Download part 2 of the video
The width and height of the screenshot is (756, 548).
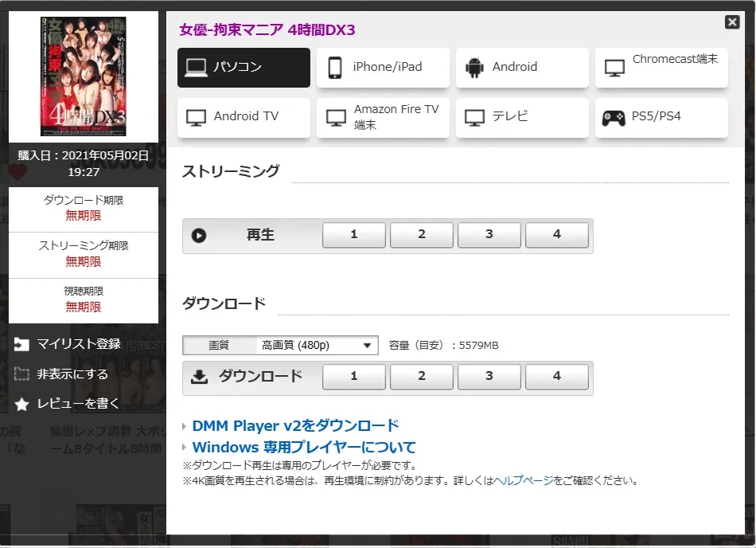coord(422,377)
